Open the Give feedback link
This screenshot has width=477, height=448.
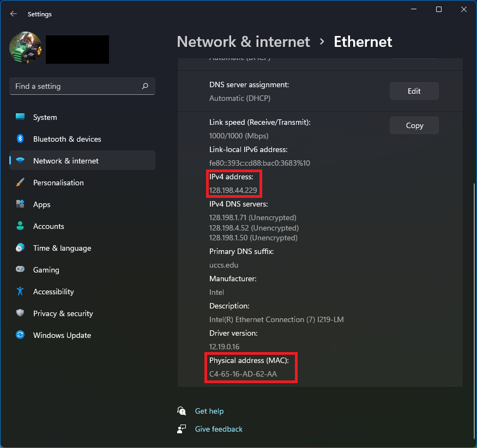tap(219, 429)
